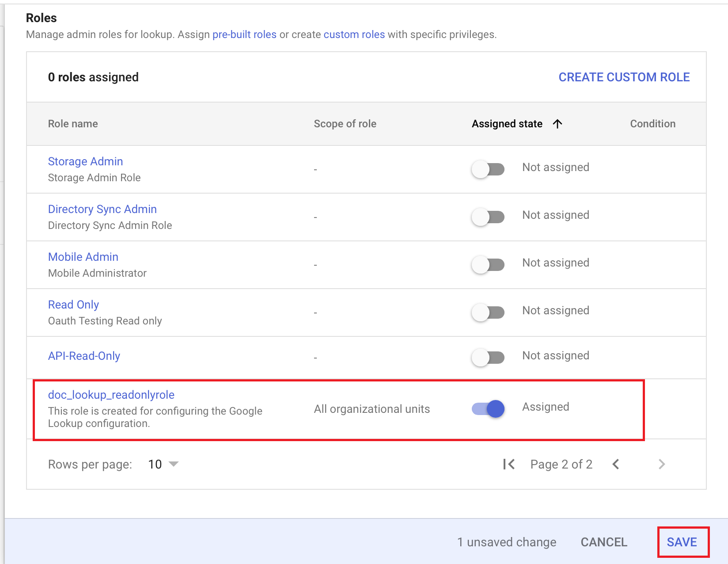
Task: Open the pre-built roles link
Action: pyautogui.click(x=244, y=34)
